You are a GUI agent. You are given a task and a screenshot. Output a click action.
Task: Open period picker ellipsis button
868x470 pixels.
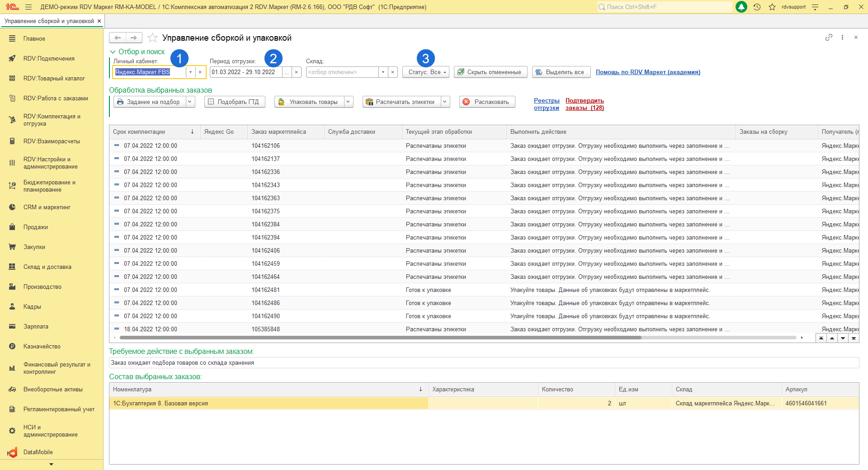point(287,72)
